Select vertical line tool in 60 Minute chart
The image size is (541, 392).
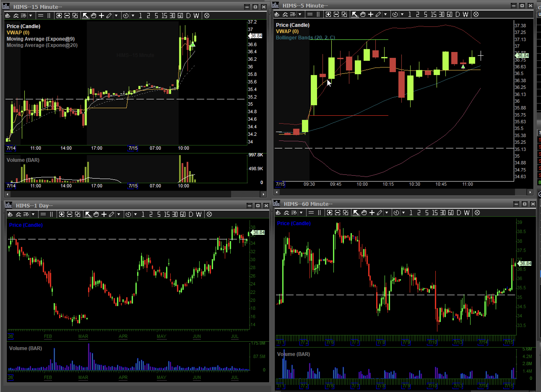319,213
